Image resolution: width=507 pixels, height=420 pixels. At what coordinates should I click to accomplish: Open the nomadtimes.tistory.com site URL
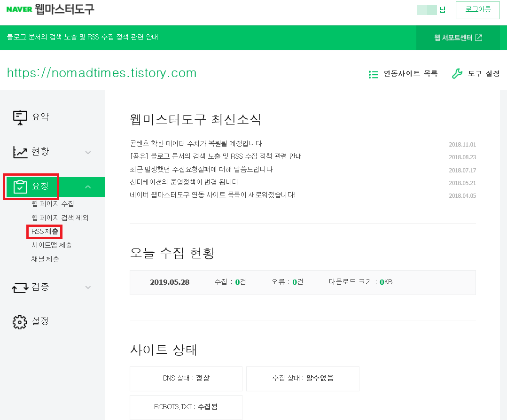(x=101, y=73)
